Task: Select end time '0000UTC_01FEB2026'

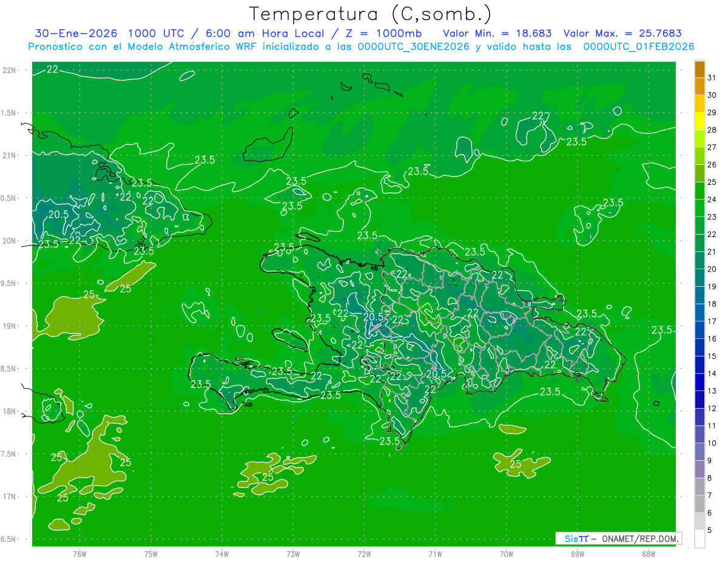Action: click(638, 47)
